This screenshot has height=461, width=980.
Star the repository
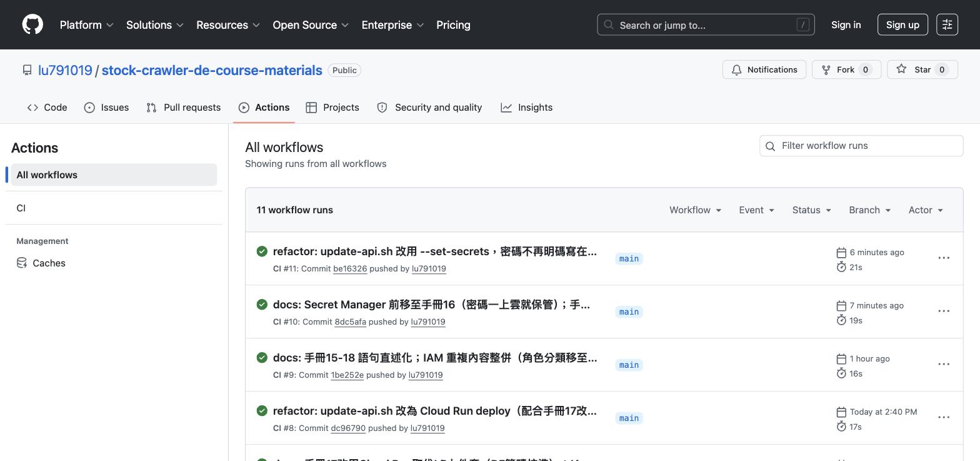[922, 69]
